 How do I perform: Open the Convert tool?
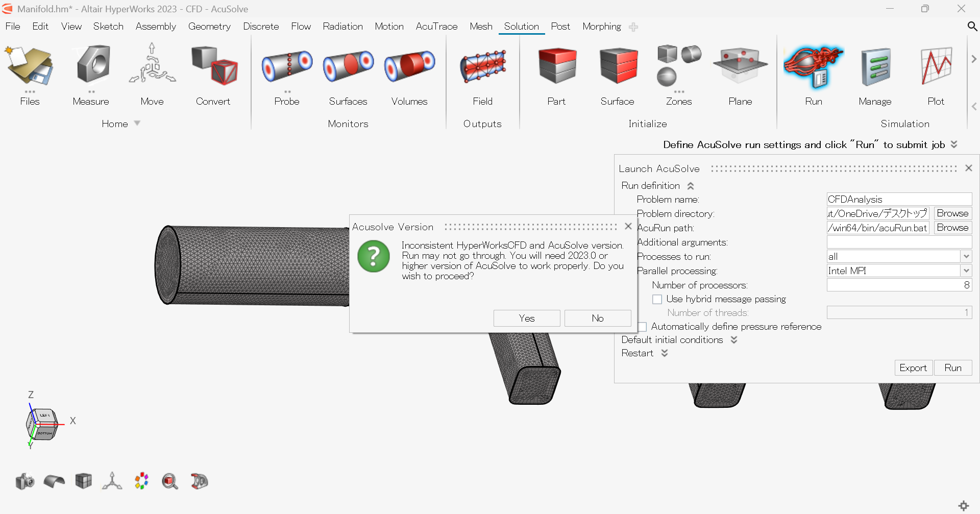[214, 65]
